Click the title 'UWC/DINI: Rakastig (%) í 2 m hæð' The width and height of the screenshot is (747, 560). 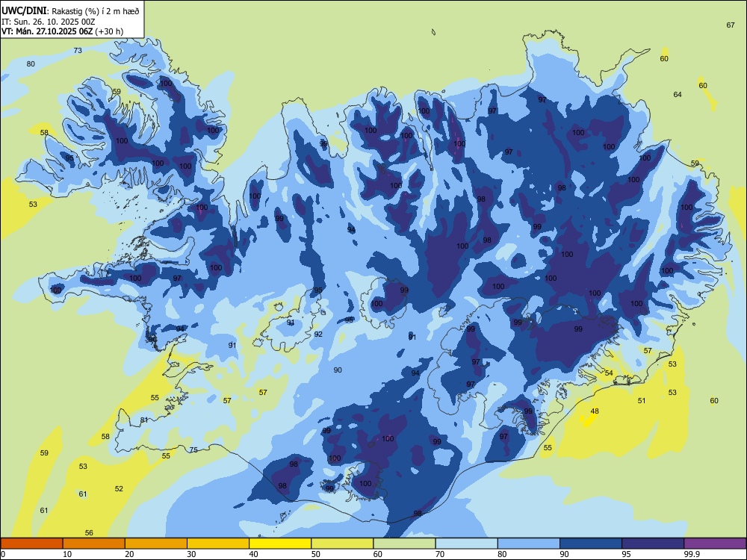pos(70,10)
